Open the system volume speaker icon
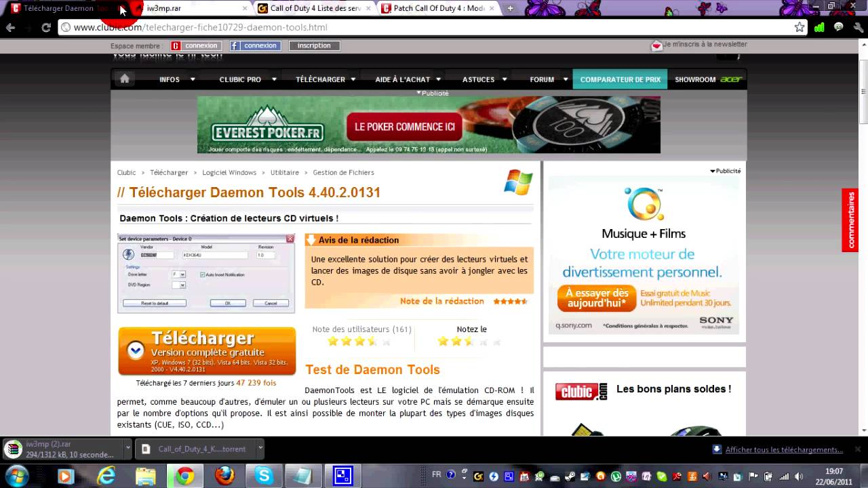 click(x=798, y=476)
